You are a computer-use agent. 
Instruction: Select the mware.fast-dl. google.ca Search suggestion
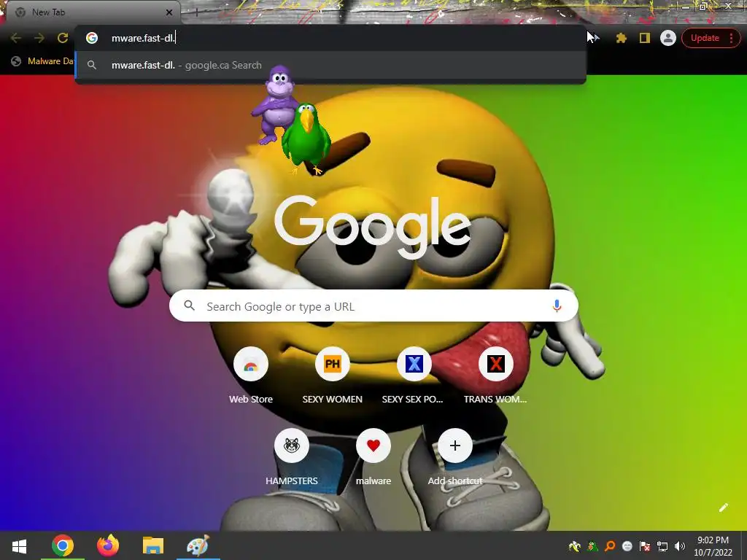(330, 65)
